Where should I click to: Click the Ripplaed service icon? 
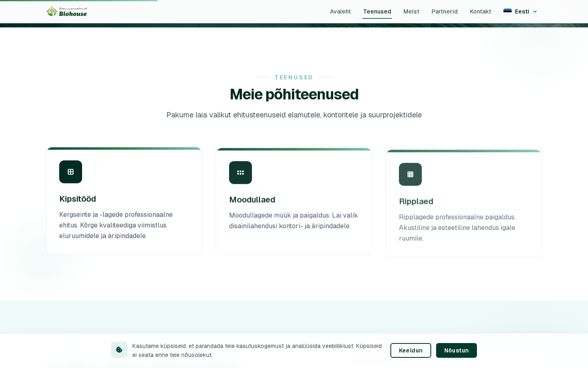click(410, 174)
